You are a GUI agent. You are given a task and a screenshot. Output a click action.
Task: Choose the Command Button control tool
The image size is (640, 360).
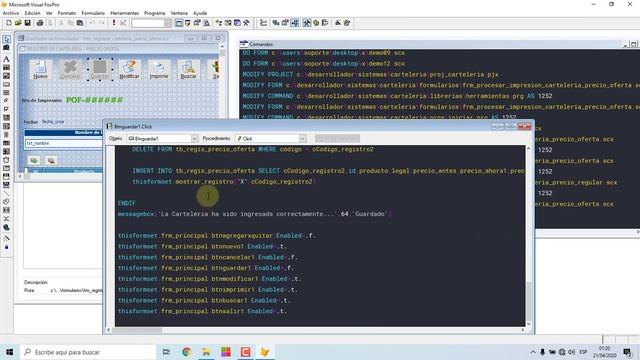coord(7,84)
